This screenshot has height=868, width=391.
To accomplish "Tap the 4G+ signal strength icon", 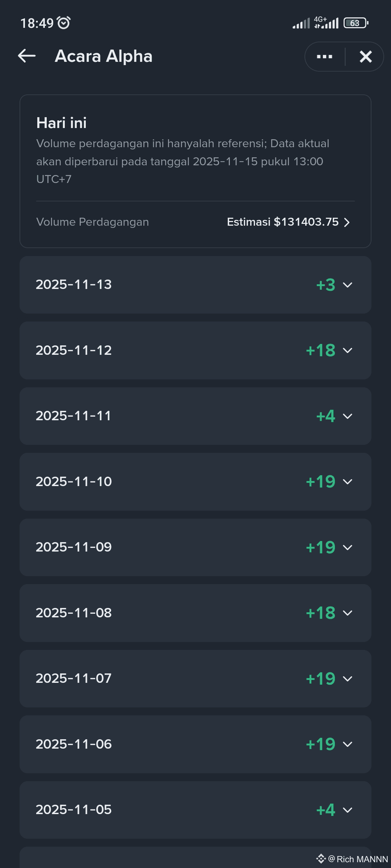I will click(327, 23).
